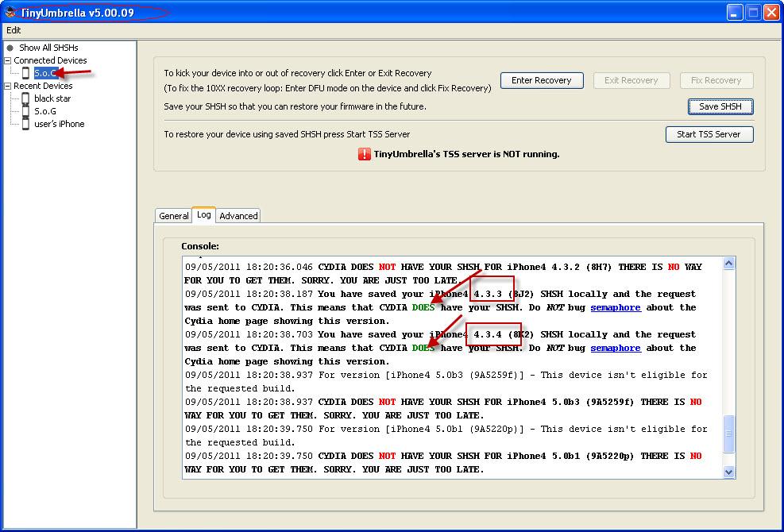Select the Log tab
The width and height of the screenshot is (784, 532).
[203, 214]
